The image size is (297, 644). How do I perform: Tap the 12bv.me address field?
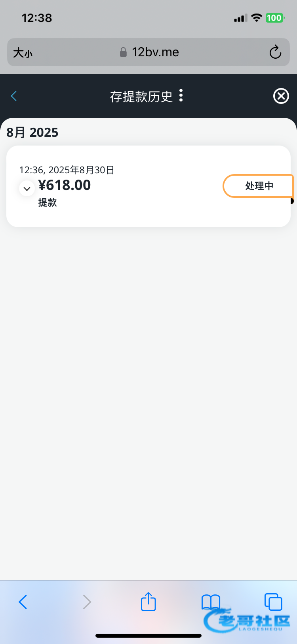(155, 52)
